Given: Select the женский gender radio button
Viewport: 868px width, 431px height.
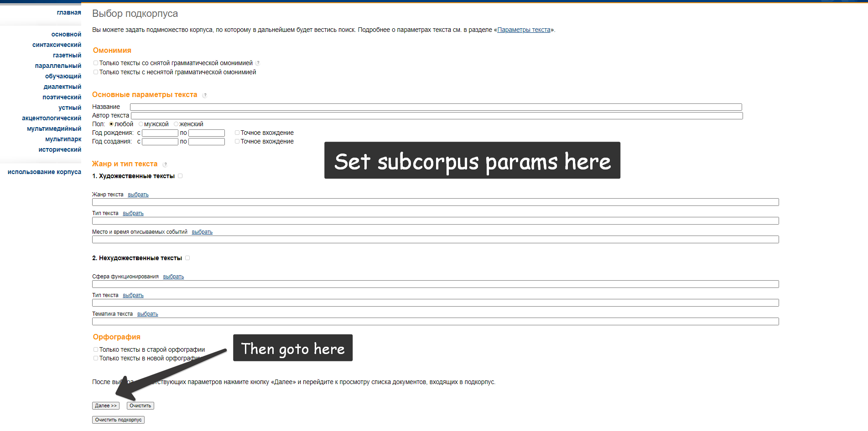Looking at the screenshot, I should click(x=176, y=124).
